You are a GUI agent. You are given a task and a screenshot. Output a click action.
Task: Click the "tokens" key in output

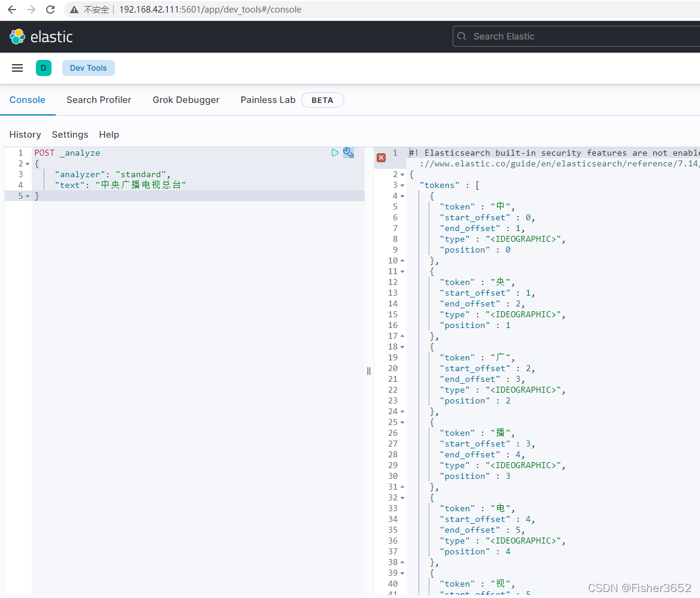point(440,185)
